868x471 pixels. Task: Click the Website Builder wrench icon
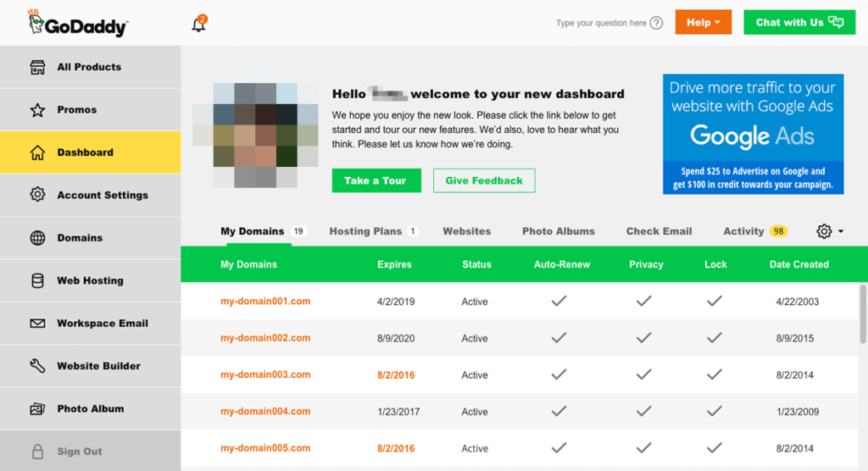pyautogui.click(x=37, y=366)
